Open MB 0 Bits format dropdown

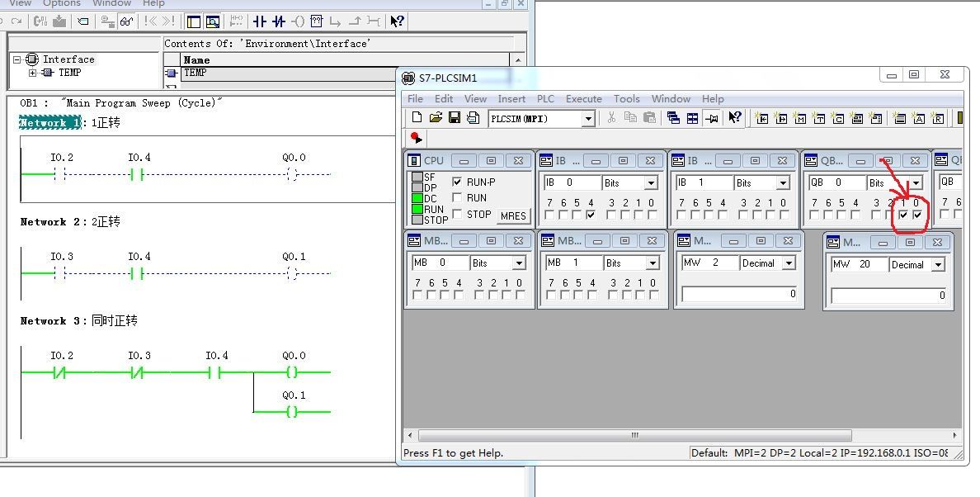[519, 263]
